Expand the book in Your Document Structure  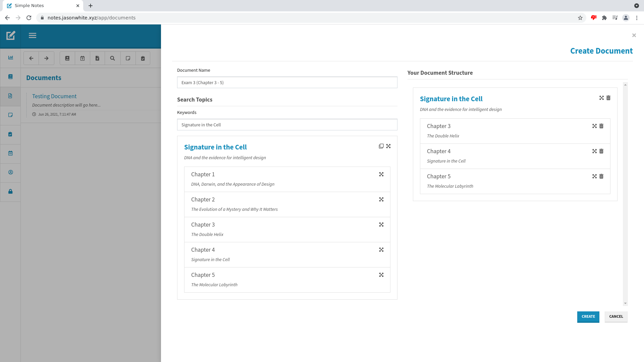(x=601, y=98)
